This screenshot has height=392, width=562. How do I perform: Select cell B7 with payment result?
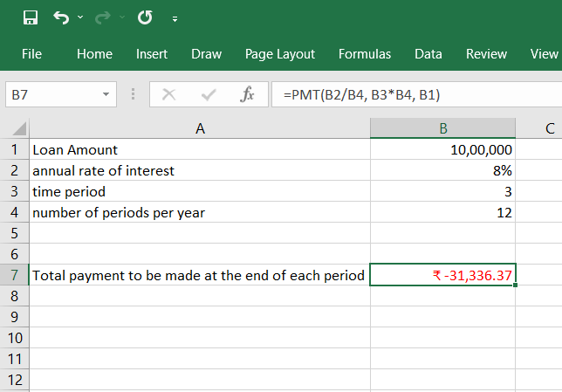click(442, 275)
